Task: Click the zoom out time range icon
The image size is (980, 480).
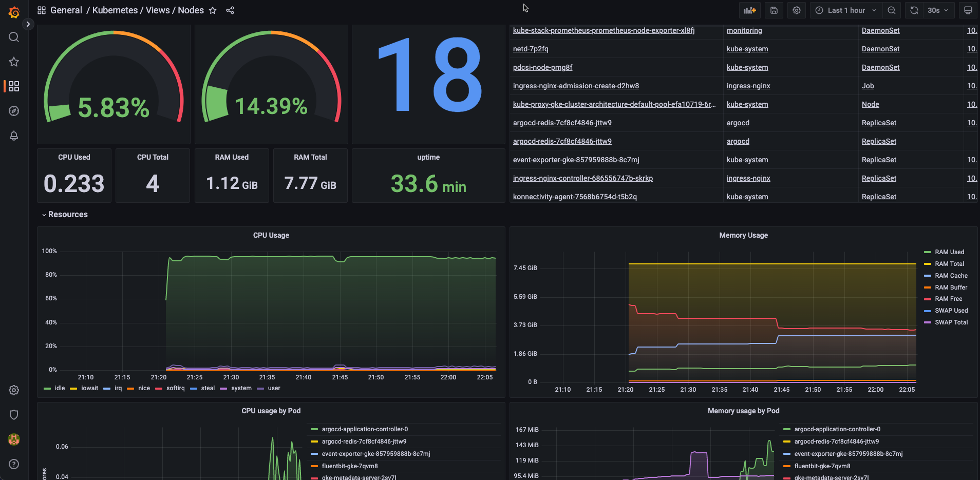Action: click(x=892, y=10)
